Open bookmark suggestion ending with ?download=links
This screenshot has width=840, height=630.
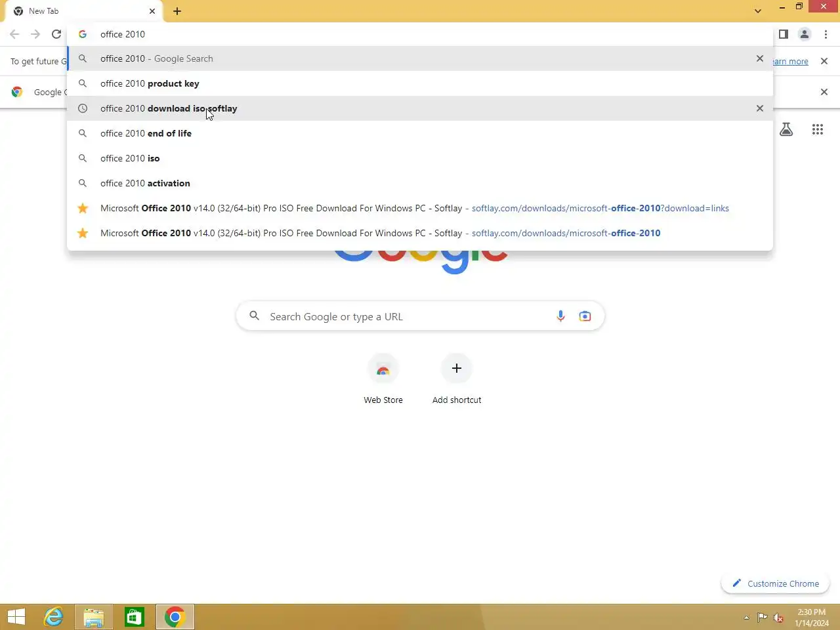pos(420,208)
